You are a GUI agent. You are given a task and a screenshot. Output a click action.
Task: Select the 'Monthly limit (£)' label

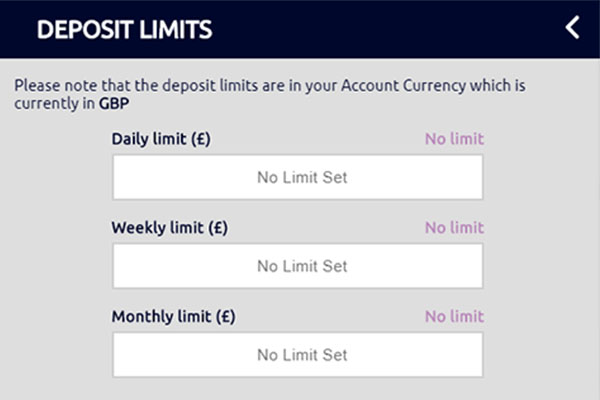point(173,316)
